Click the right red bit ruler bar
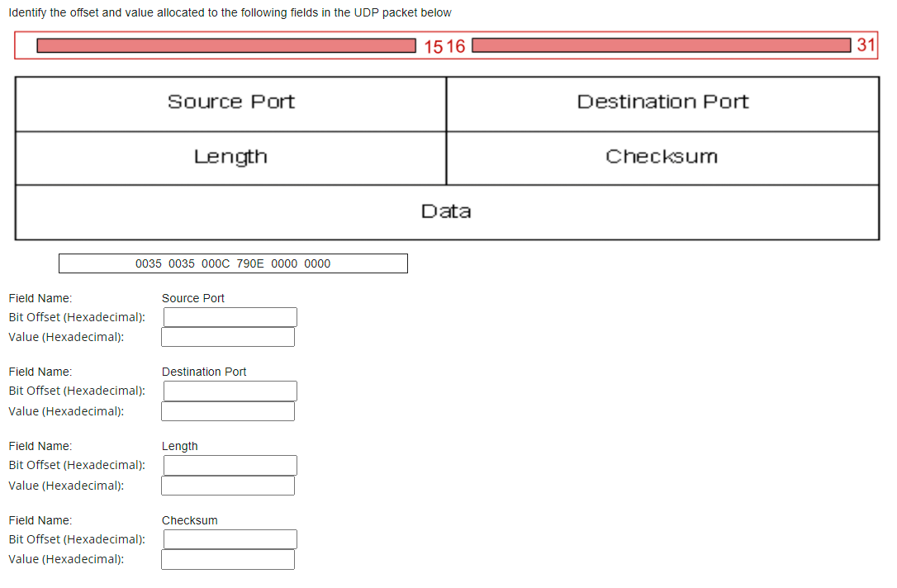Viewport: 897px width, 588px height. click(x=661, y=45)
